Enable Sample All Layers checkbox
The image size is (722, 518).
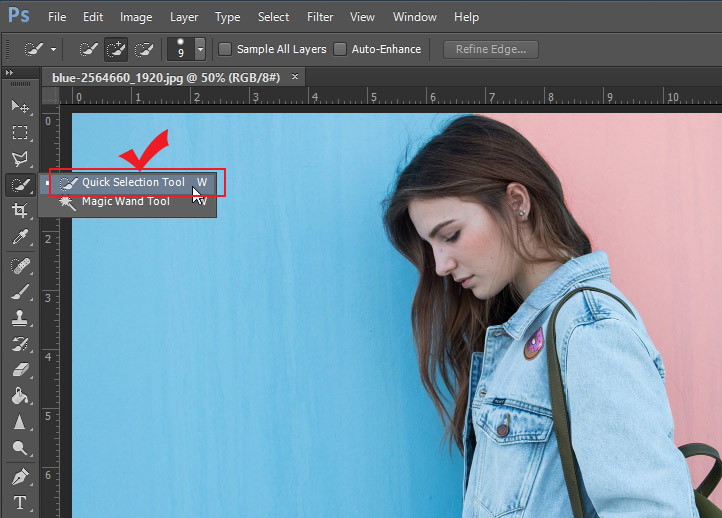point(225,49)
